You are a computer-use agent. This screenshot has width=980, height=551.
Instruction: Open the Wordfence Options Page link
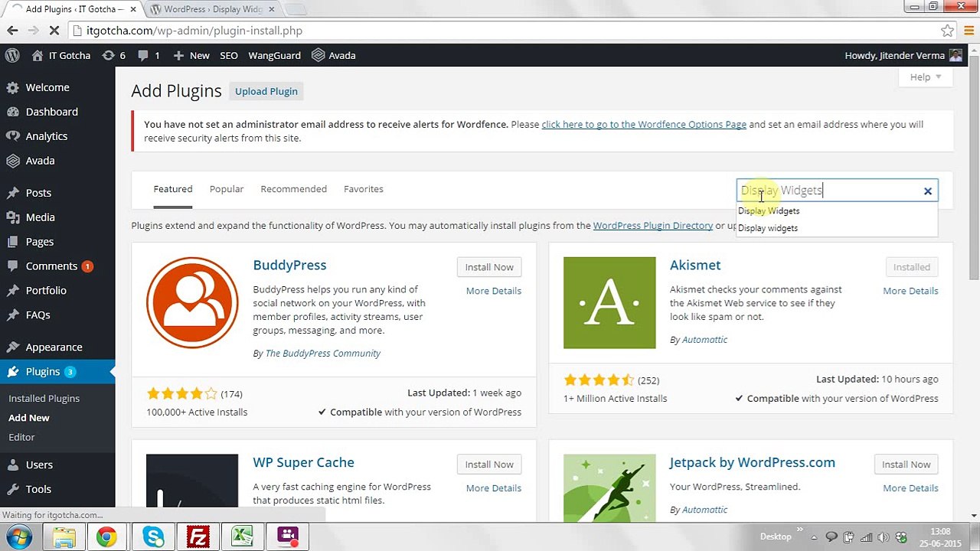pyautogui.click(x=644, y=124)
